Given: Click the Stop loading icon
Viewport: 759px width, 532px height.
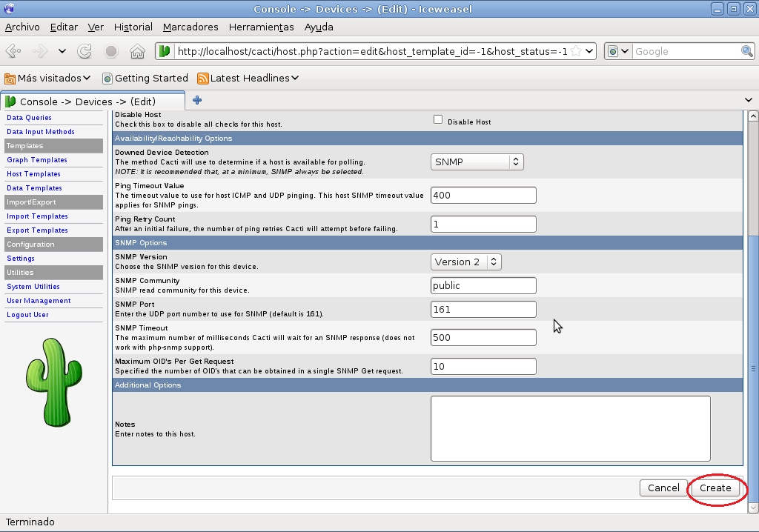Looking at the screenshot, I should click(x=111, y=51).
